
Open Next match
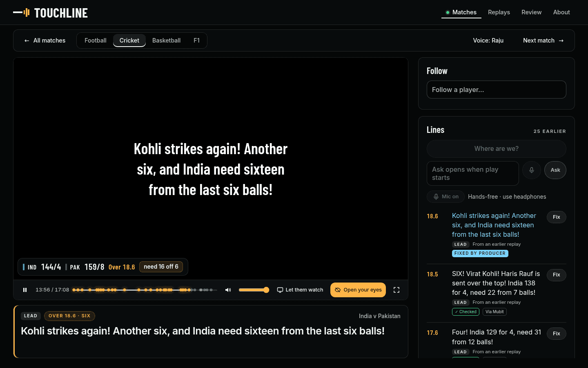(x=543, y=40)
